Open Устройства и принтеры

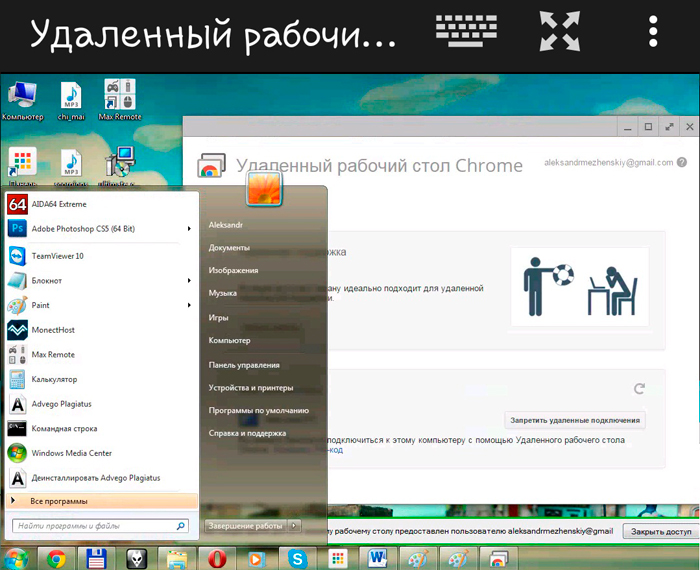click(251, 388)
